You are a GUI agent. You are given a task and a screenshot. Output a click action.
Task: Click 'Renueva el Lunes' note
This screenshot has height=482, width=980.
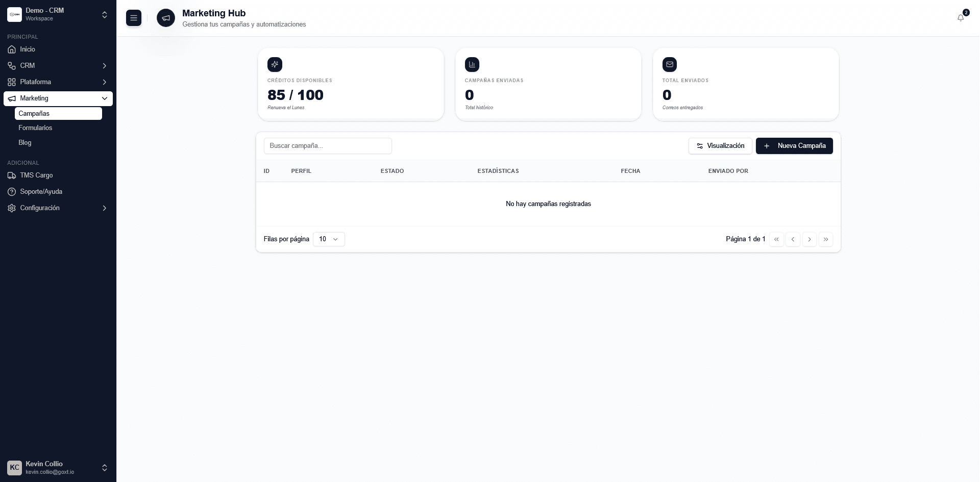click(286, 108)
